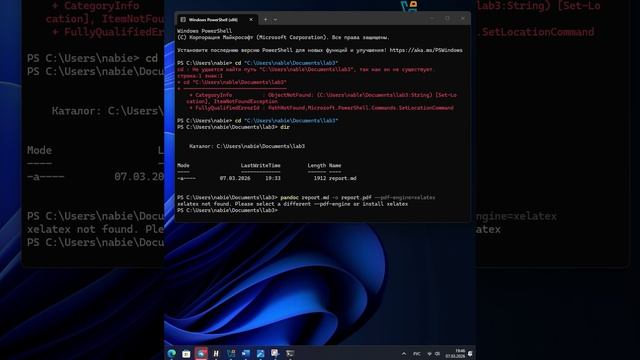Click the last empty PowerShell prompt line
The width and height of the screenshot is (640, 360).
228,211
